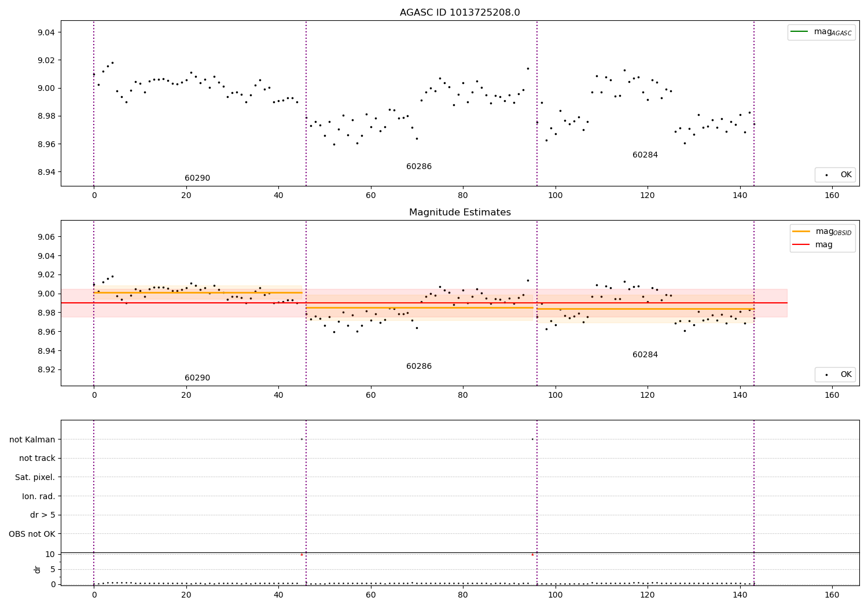The width and height of the screenshot is (868, 608).
Task: Click the 8.92 tick in Magnitude Estimates plot
Action: pyautogui.click(x=45, y=370)
